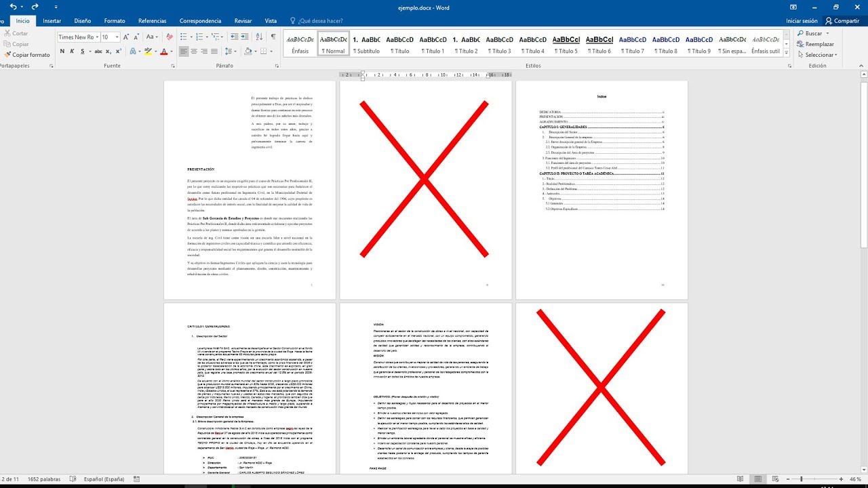The image size is (868, 488).
Task: Toggle subscript x₂ formatting
Action: point(109,52)
